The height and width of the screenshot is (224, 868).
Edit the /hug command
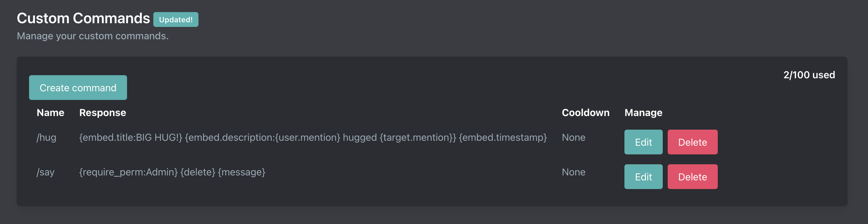(643, 142)
